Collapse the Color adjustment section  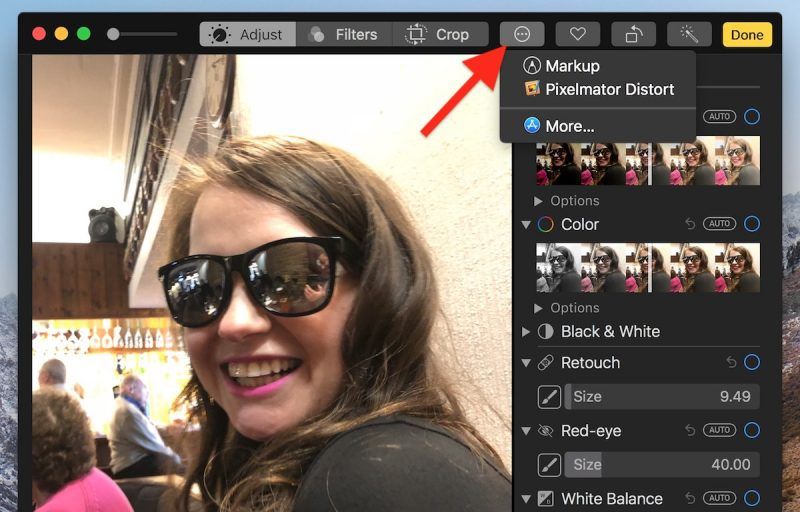coord(527,224)
